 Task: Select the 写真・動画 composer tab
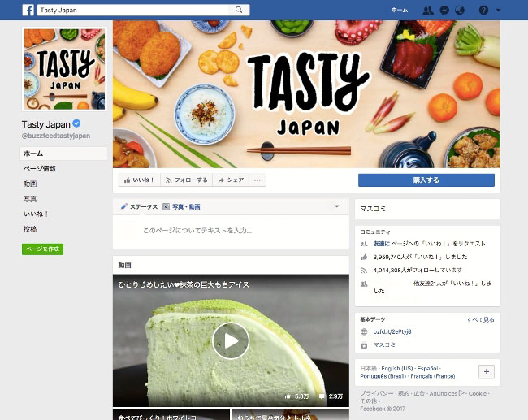[181, 207]
